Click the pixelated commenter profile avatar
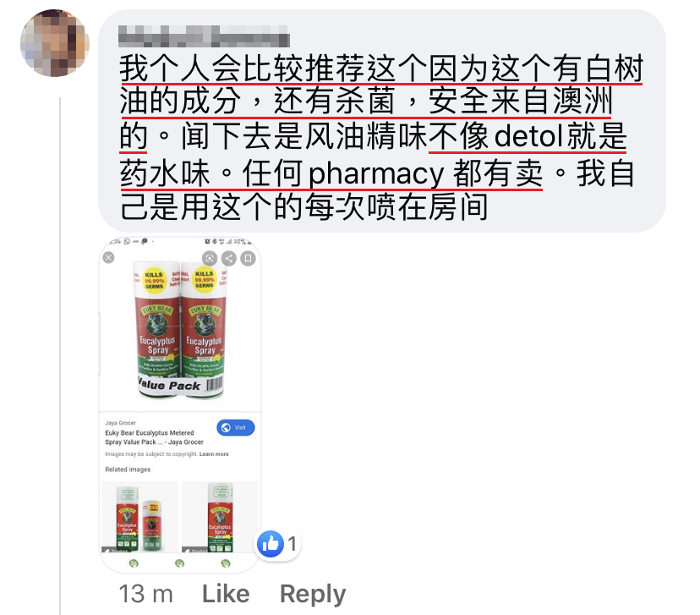 [55, 43]
